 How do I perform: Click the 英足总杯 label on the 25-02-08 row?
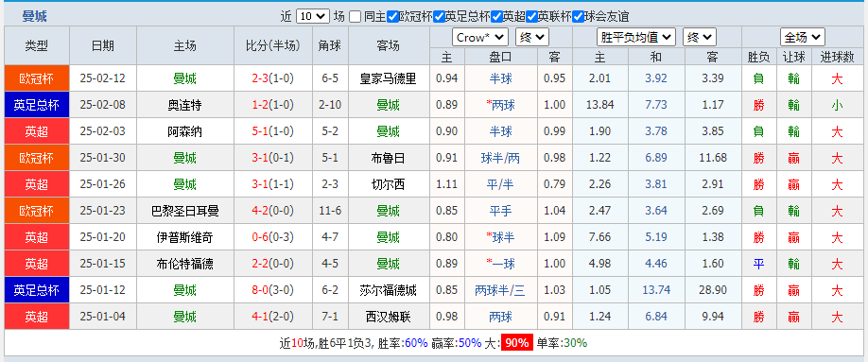click(37, 105)
